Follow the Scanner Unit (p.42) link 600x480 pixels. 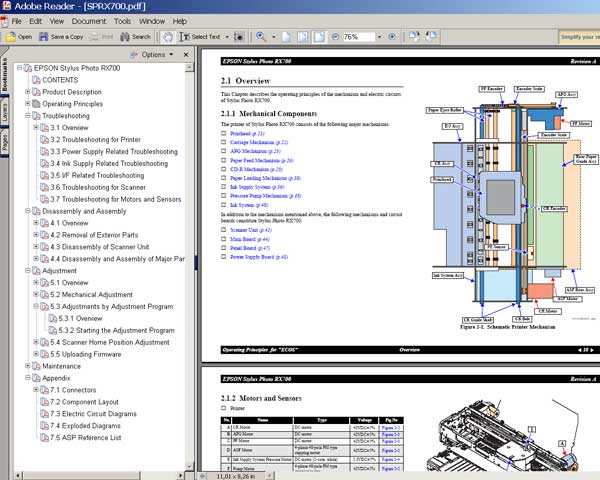[251, 230]
